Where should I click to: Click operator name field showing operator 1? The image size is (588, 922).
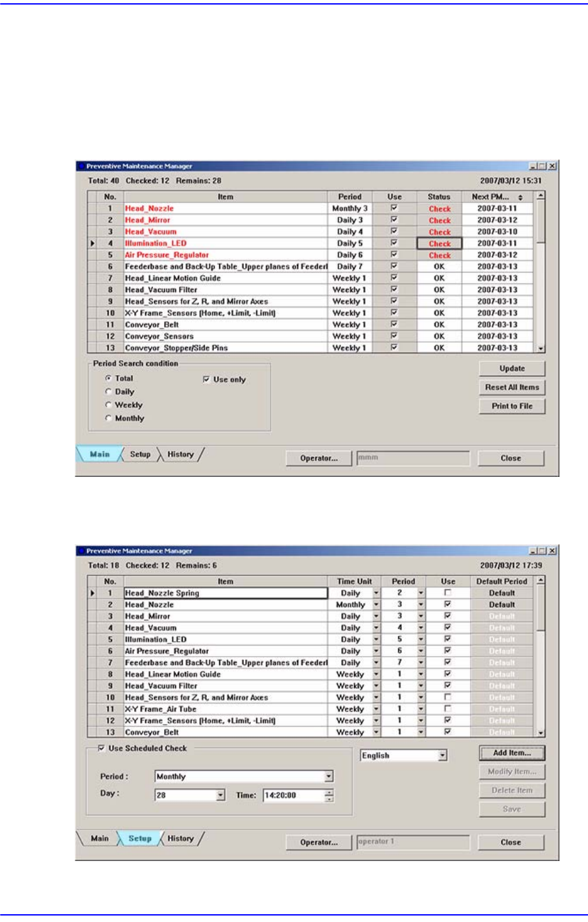[413, 842]
